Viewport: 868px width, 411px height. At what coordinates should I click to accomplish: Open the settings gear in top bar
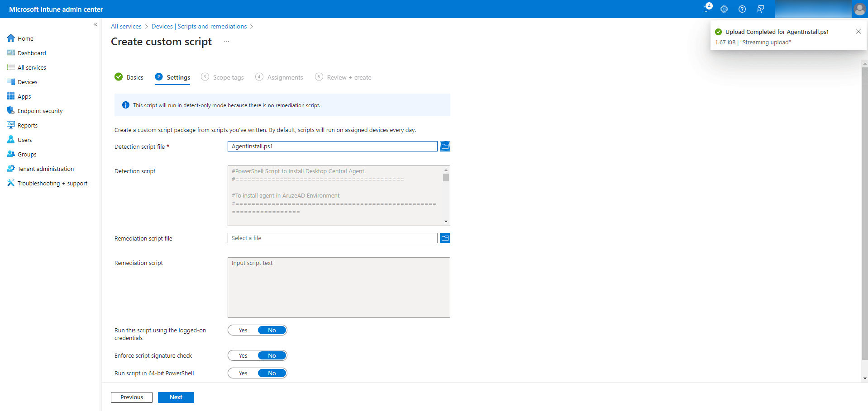point(724,9)
